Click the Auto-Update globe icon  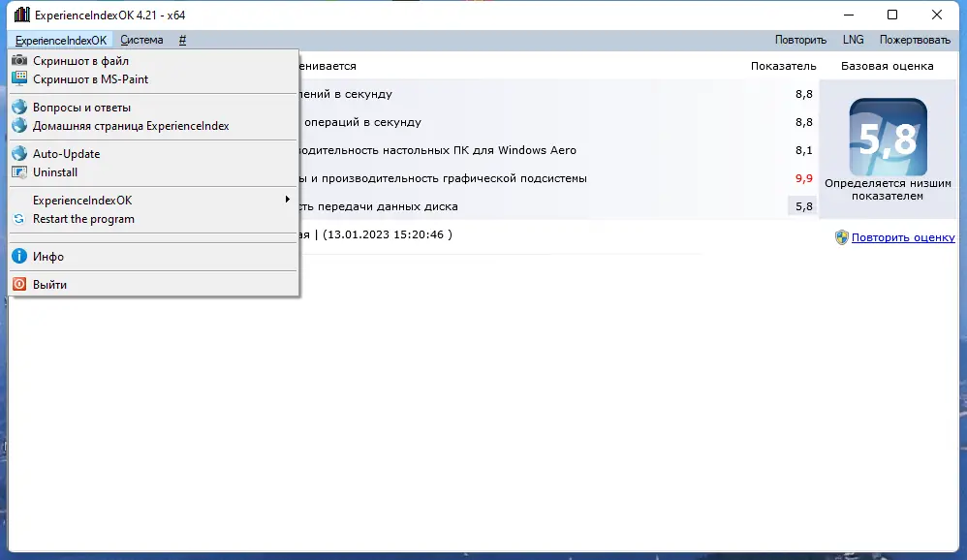pyautogui.click(x=19, y=153)
